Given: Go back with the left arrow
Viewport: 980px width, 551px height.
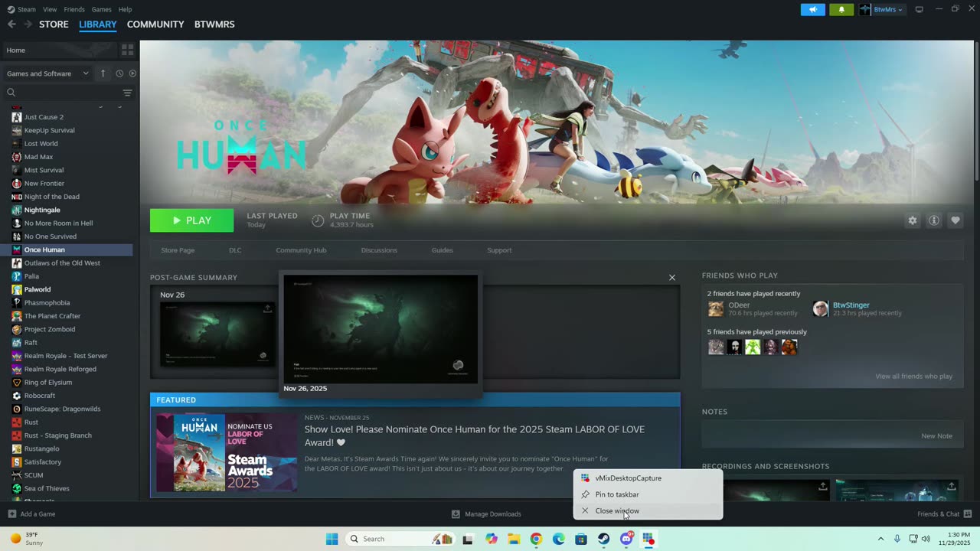Looking at the screenshot, I should click(x=11, y=24).
